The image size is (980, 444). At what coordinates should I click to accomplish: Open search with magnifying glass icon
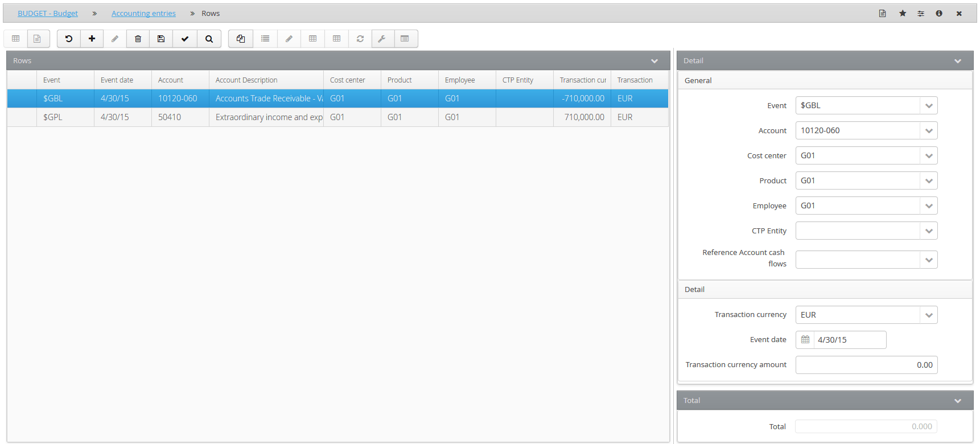click(x=209, y=39)
